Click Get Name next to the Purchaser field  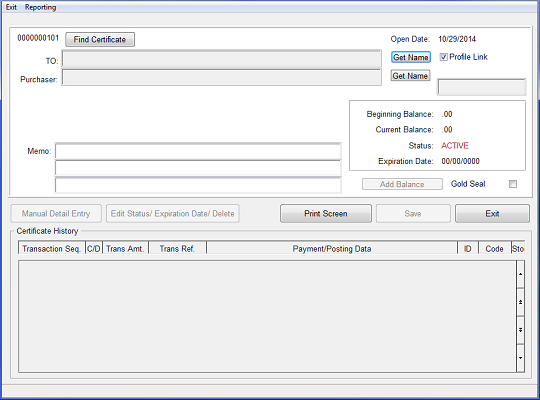(x=411, y=76)
